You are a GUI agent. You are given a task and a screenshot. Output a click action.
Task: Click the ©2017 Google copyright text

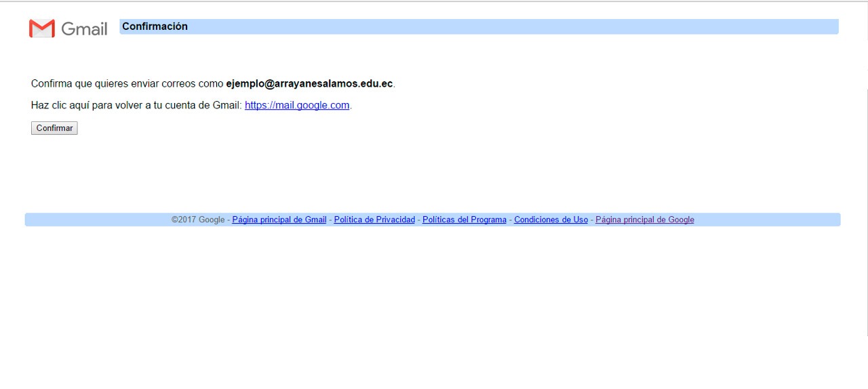coord(198,220)
